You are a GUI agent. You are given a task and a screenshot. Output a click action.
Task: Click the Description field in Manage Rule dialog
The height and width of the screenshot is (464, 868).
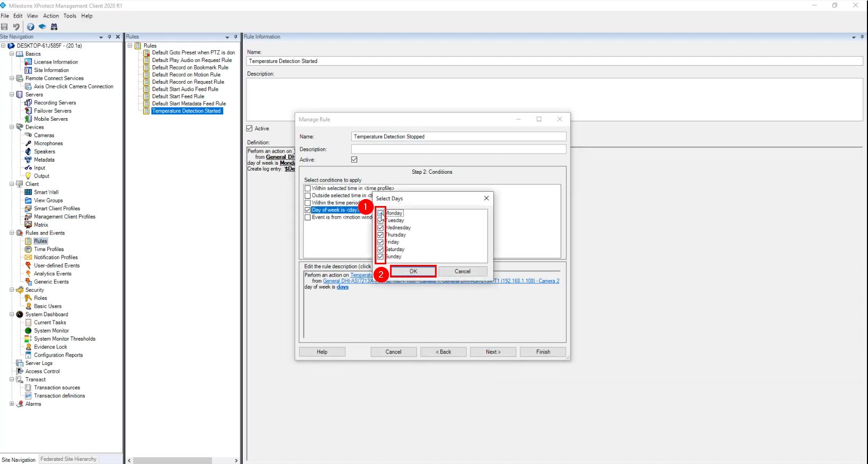[x=459, y=149]
